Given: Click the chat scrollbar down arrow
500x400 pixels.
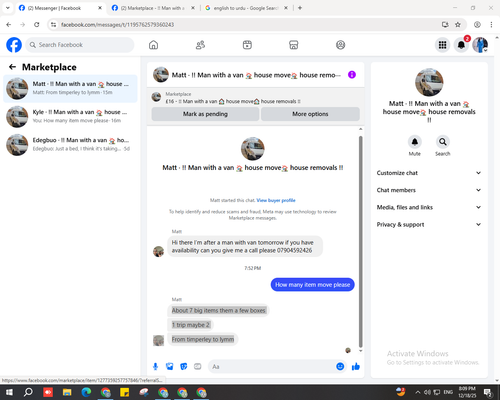Looking at the screenshot, I should [360, 351].
